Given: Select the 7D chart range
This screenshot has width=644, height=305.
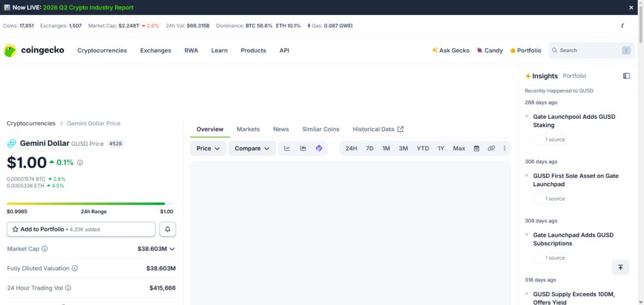Looking at the screenshot, I should 370,148.
